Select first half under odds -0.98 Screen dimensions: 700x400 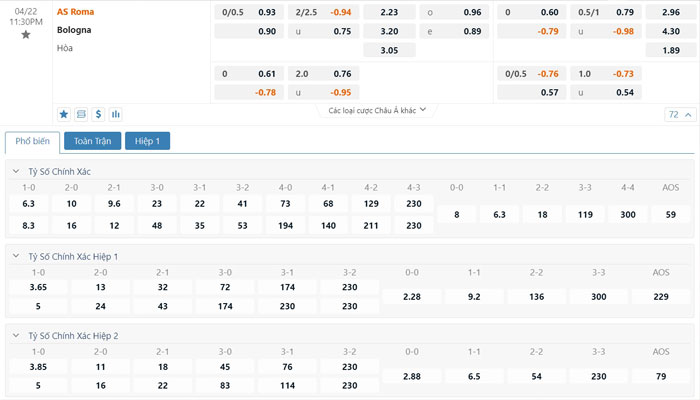click(x=606, y=31)
